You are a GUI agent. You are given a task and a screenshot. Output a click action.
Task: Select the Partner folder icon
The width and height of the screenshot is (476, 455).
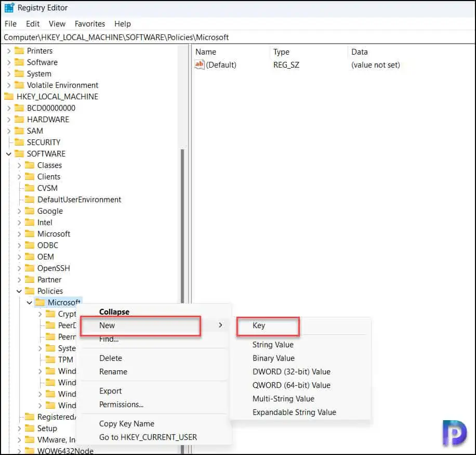30,279
